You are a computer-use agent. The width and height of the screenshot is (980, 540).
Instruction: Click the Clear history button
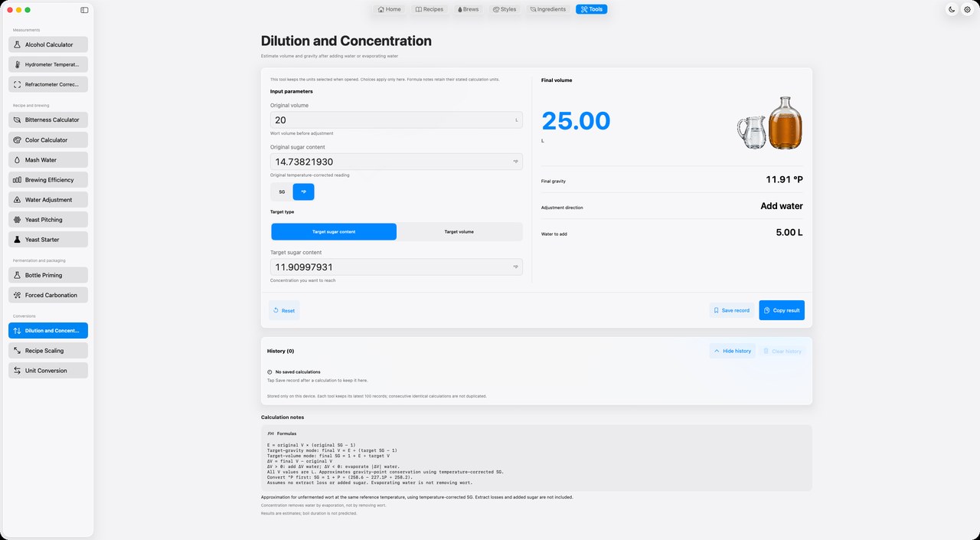[782, 351]
